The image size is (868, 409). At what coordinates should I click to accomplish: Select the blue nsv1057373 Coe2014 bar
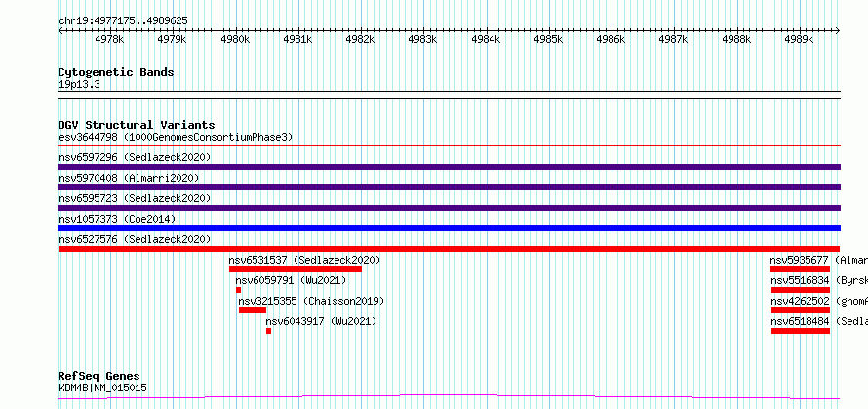[x=449, y=228]
